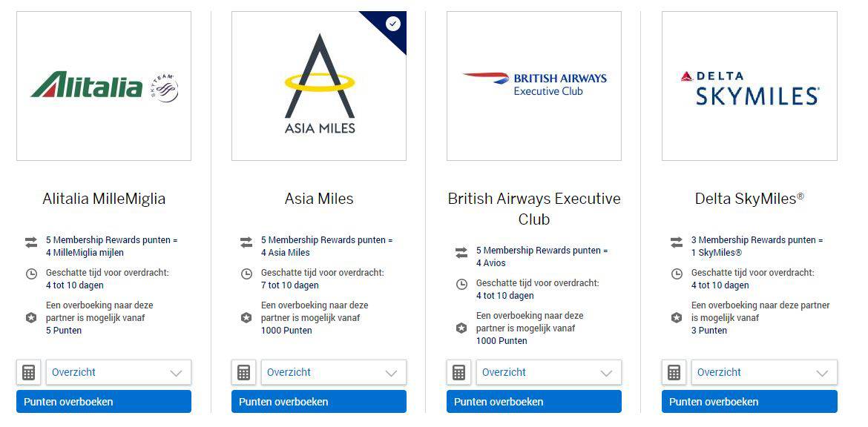The height and width of the screenshot is (427, 868).
Task: Click the Delta SkyMiles minimum points badge icon
Action: click(677, 317)
